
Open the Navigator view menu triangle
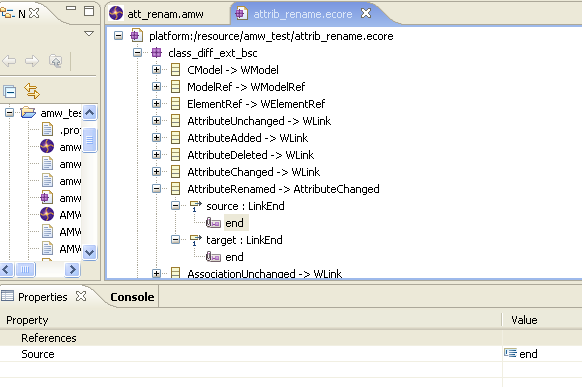(x=89, y=33)
